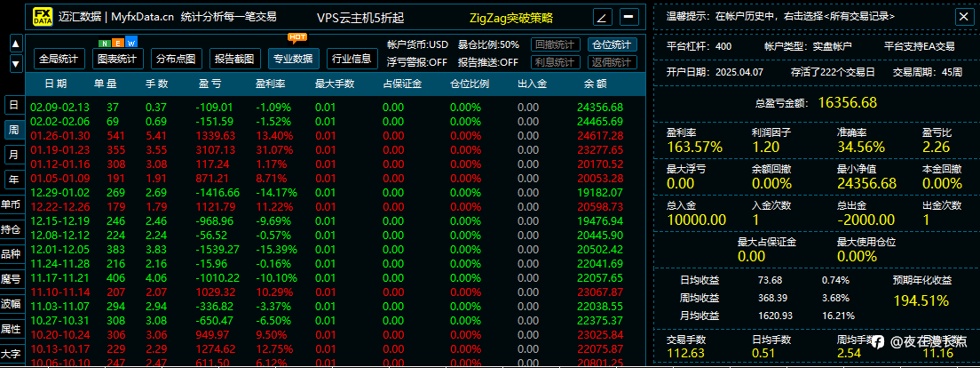Click the 日期 column header
Viewport: 980px width, 368px height.
tap(56, 84)
